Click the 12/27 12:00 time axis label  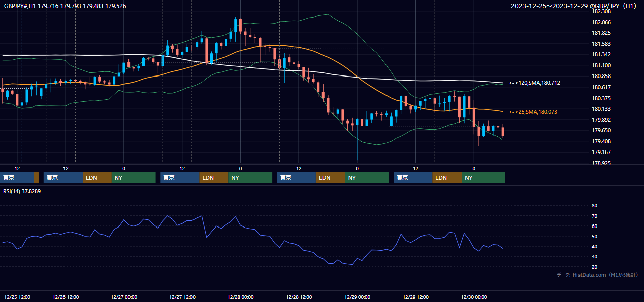(x=182, y=297)
